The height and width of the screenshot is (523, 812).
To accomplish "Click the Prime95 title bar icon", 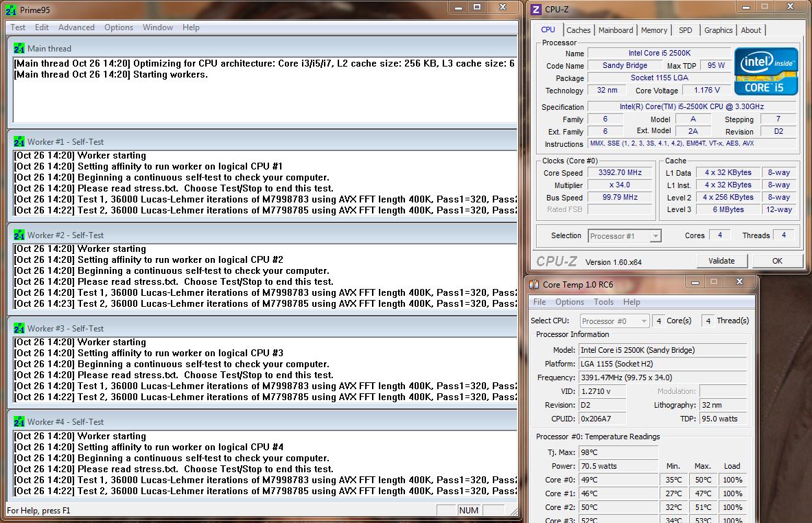I will coord(11,10).
